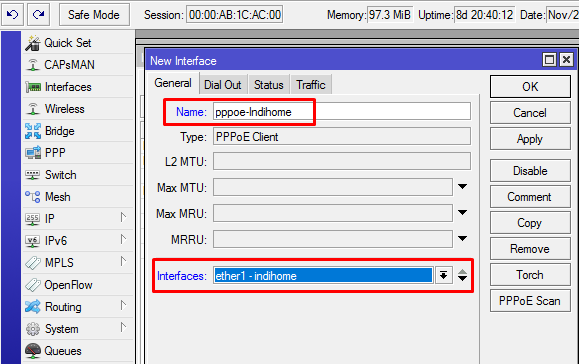This screenshot has width=579, height=364.
Task: Click the Interfaces add/remove stepper arrows
Action: 462,275
